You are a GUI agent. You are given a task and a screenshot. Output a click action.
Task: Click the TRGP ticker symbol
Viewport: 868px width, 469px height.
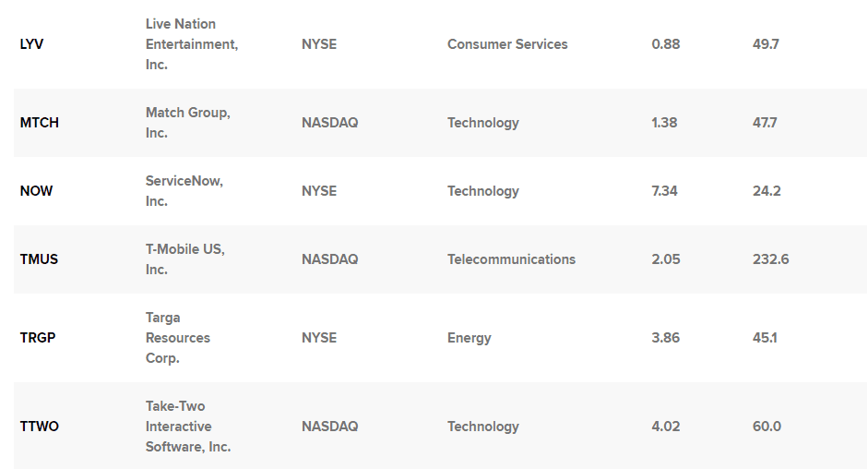pos(38,338)
